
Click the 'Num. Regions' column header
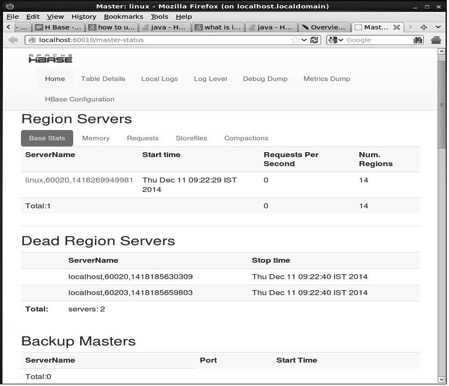coord(376,159)
